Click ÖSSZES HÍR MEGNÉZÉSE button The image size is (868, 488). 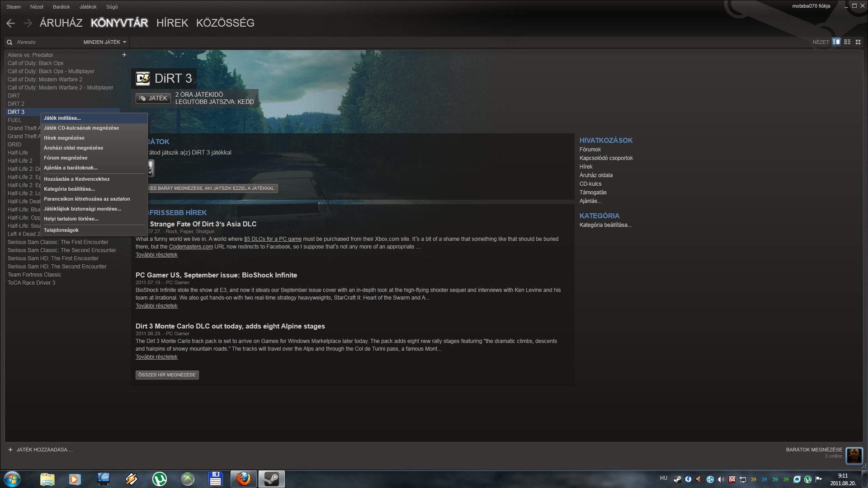point(167,375)
